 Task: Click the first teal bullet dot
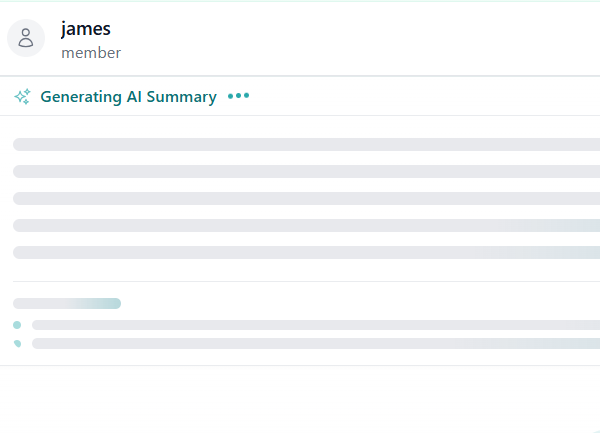(17, 325)
